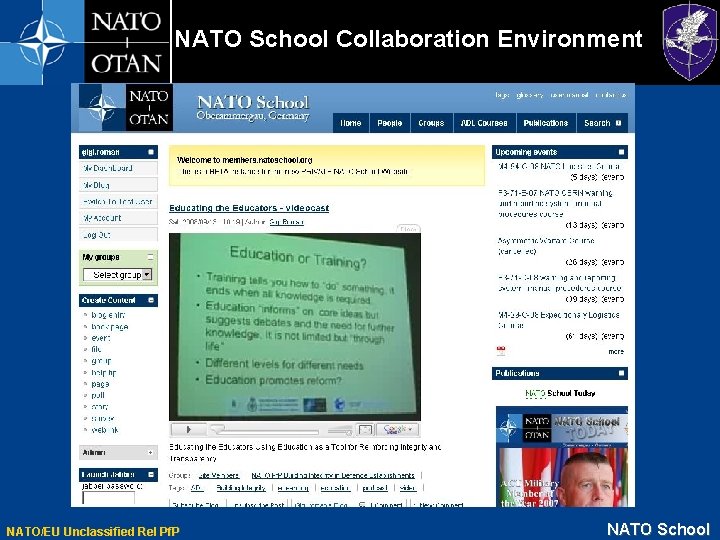The height and width of the screenshot is (540, 720).
Task: Collapse the My groups block
Action: point(150,257)
